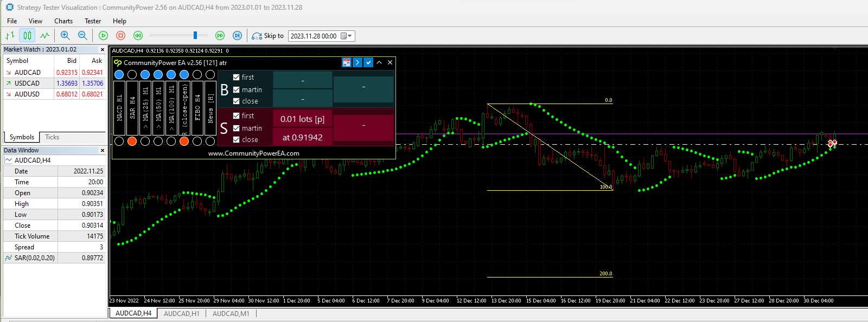
Task: Click empty sell indicator below MACD H1
Action: pyautogui.click(x=119, y=141)
